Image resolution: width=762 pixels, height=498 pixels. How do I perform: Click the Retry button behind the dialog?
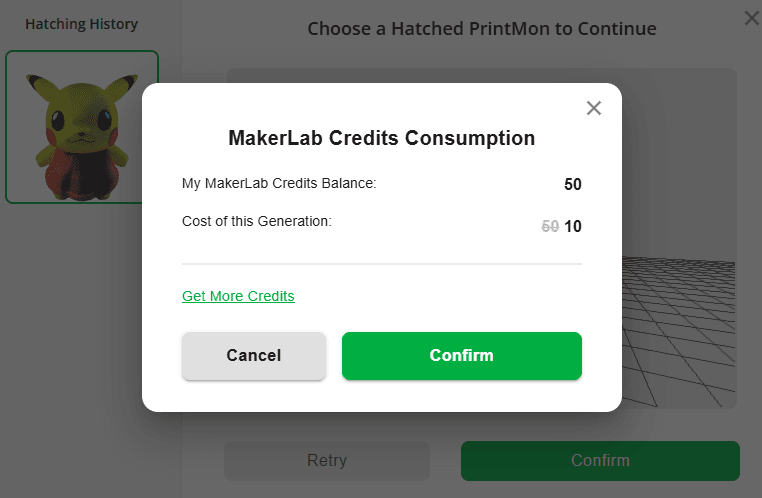[x=327, y=461]
